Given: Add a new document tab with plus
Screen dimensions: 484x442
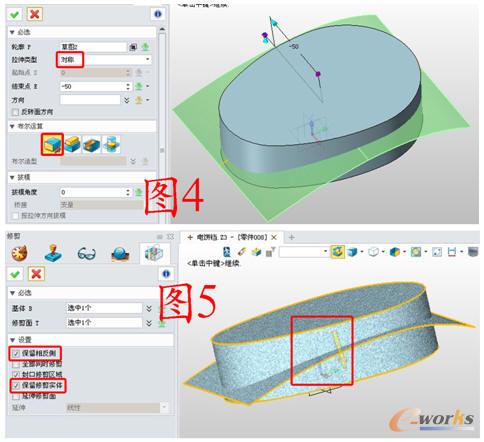Looking at the screenshot, I should click(x=291, y=237).
